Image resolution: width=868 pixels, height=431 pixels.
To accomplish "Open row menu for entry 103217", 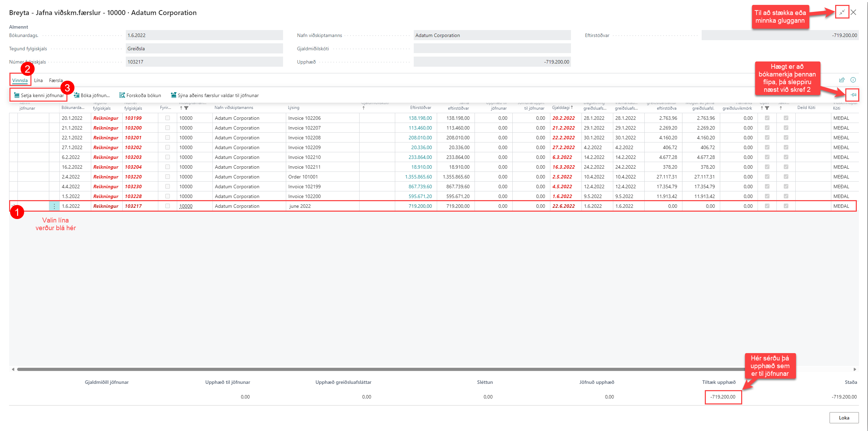I will tap(54, 206).
